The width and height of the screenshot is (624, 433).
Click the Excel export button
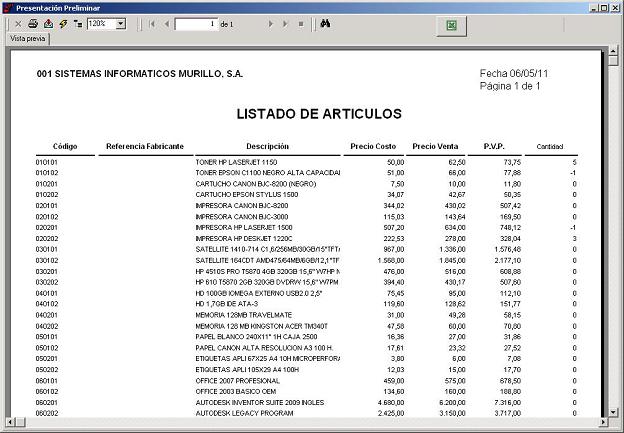pyautogui.click(x=451, y=26)
